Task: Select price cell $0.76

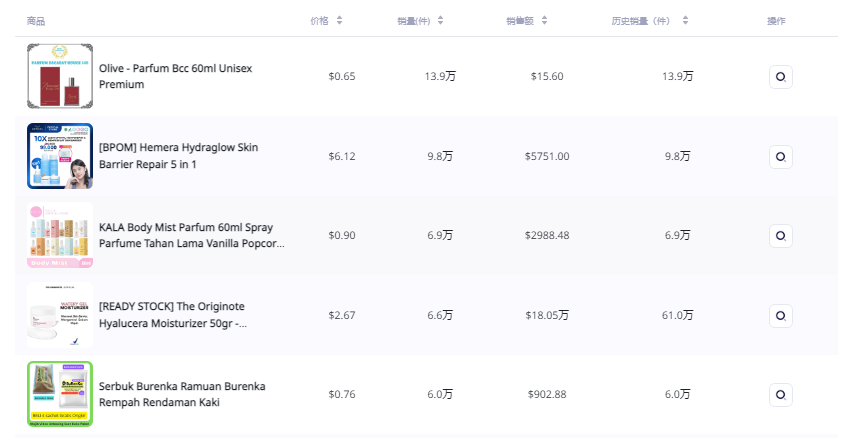Action: pos(342,395)
